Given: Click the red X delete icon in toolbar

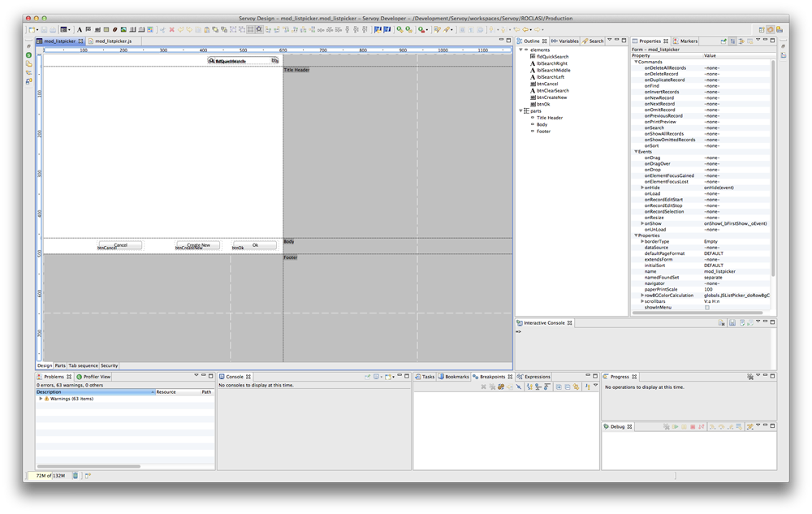Looking at the screenshot, I should [x=172, y=30].
